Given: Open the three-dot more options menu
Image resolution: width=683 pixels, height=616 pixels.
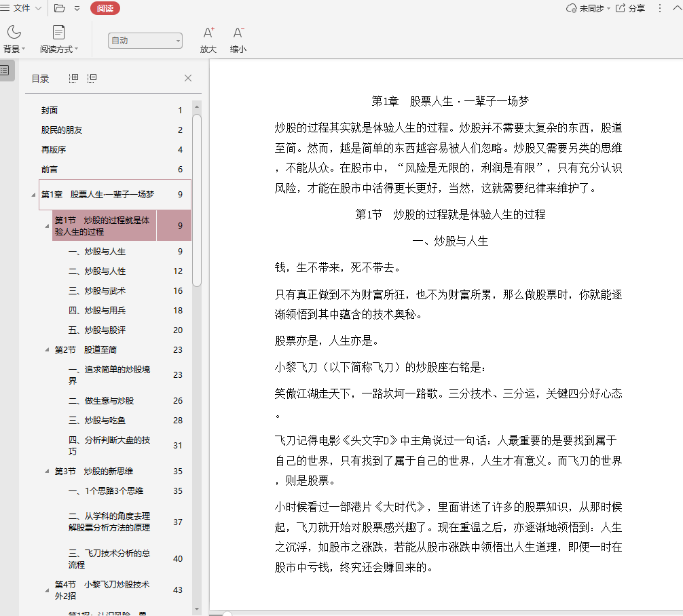Looking at the screenshot, I should 660,8.
